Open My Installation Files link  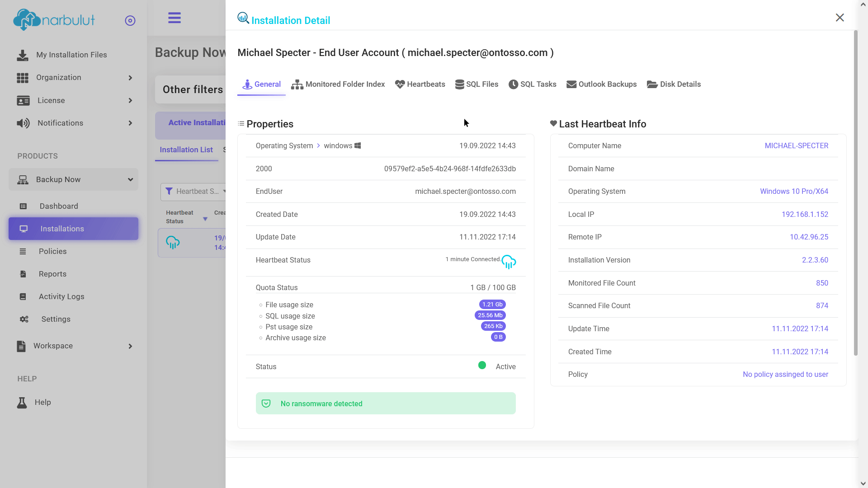point(72,55)
